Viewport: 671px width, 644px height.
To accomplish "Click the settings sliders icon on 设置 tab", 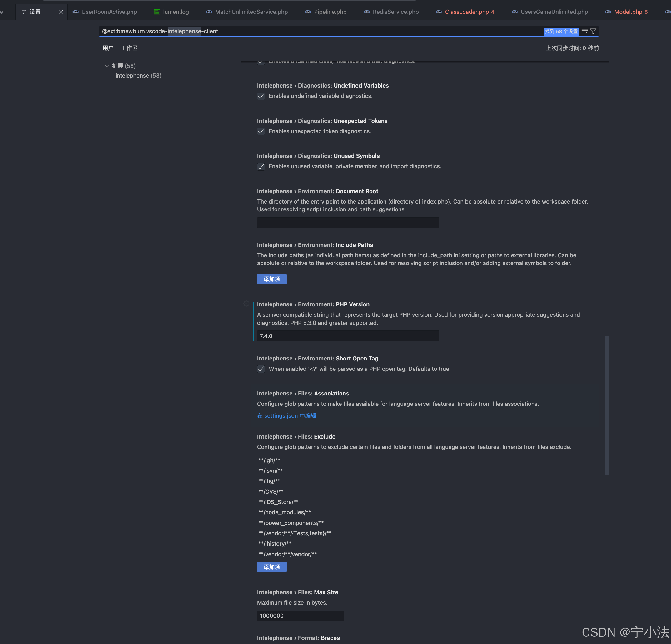I will [x=24, y=12].
